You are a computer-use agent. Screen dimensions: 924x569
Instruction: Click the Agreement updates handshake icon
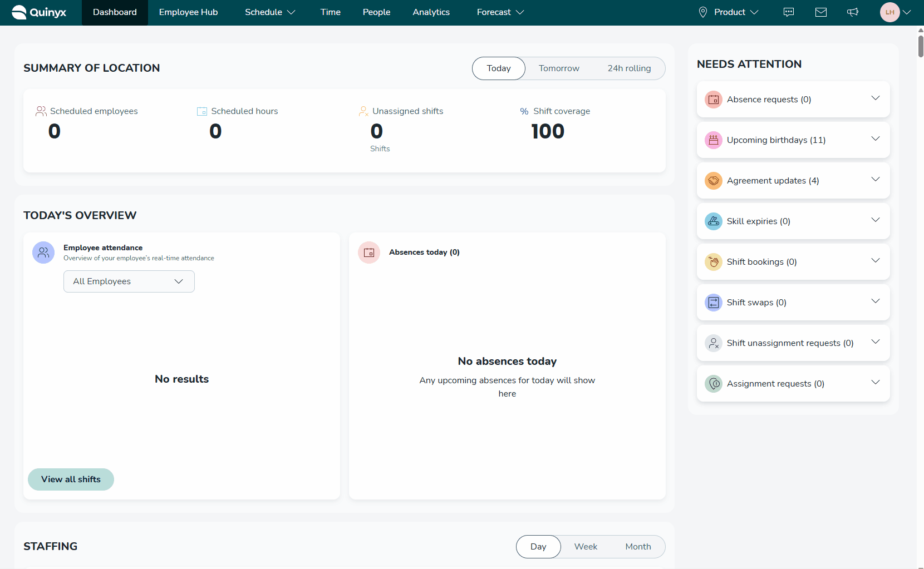click(713, 181)
